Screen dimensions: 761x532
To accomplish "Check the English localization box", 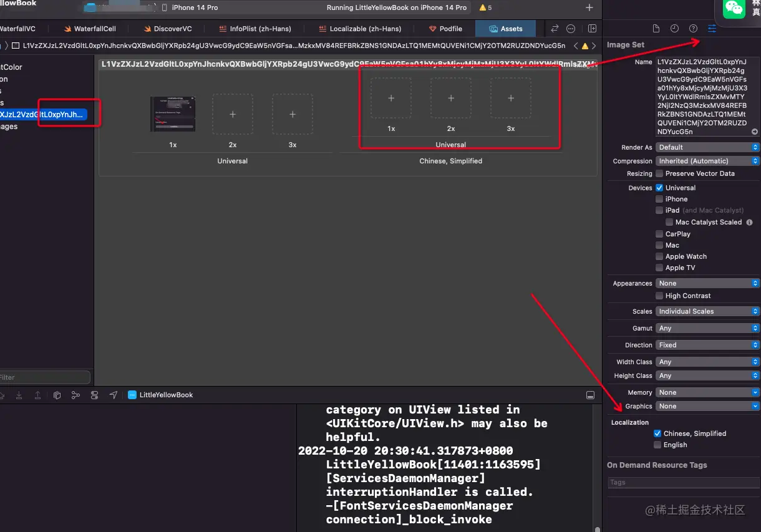I will 657,445.
